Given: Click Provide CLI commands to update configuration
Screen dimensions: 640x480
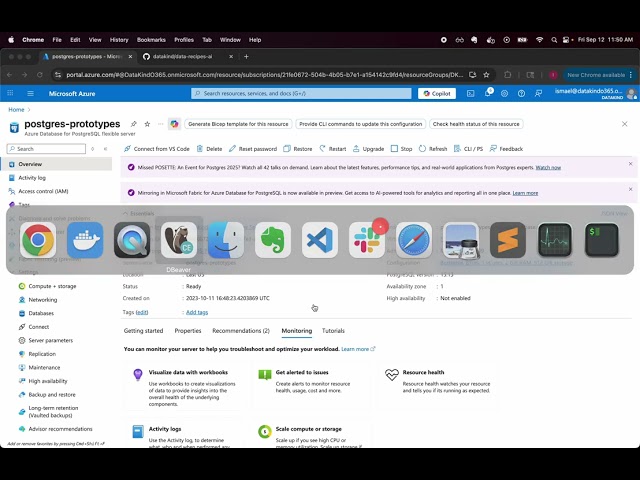Looking at the screenshot, I should click(361, 124).
